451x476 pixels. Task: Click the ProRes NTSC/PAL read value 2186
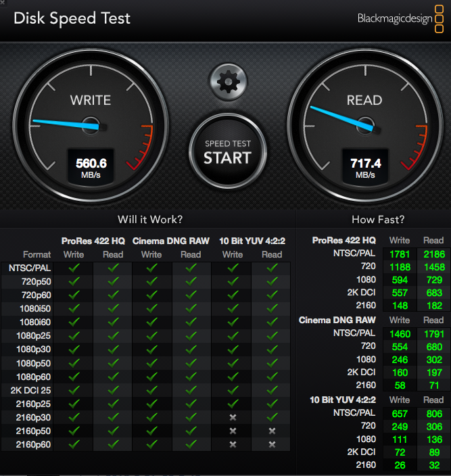(434, 254)
